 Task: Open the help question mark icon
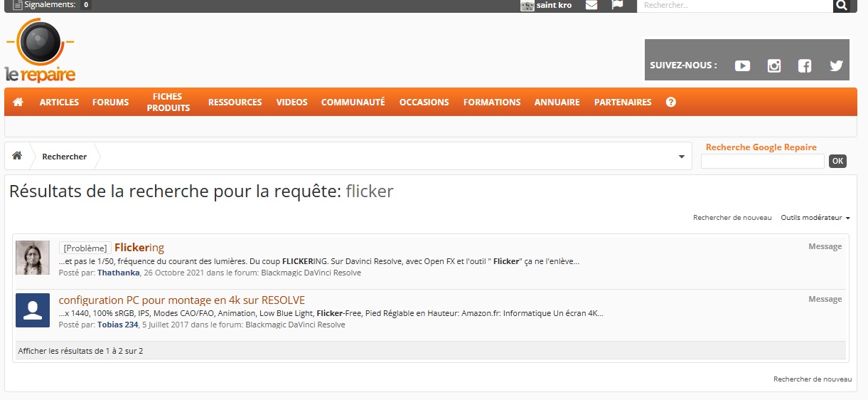click(x=671, y=102)
